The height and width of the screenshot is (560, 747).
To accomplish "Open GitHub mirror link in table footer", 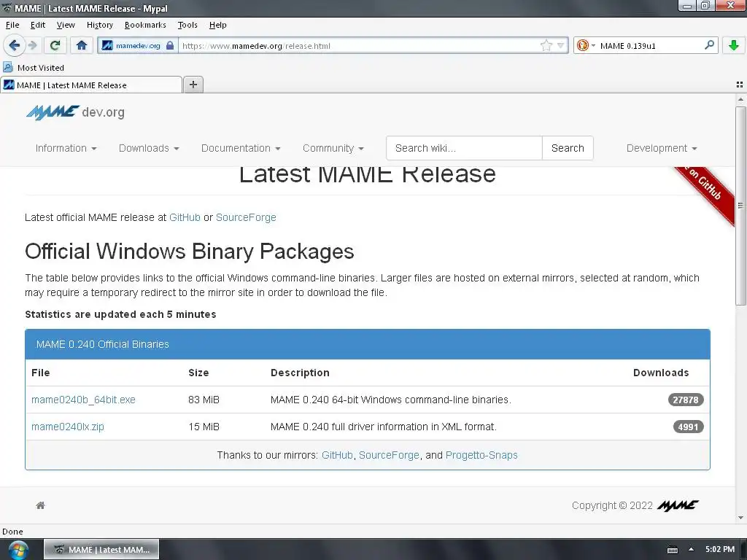I will [337, 455].
